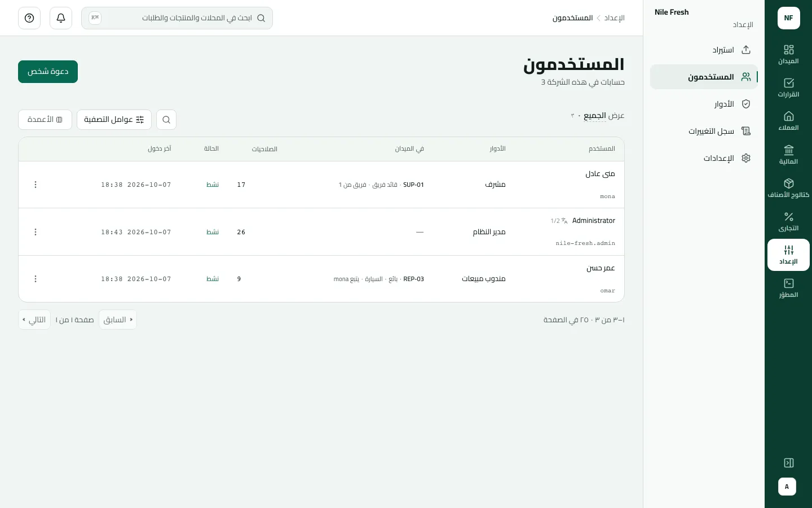Open الإعدادات menu item
The width and height of the screenshot is (812, 508).
coord(704,158)
